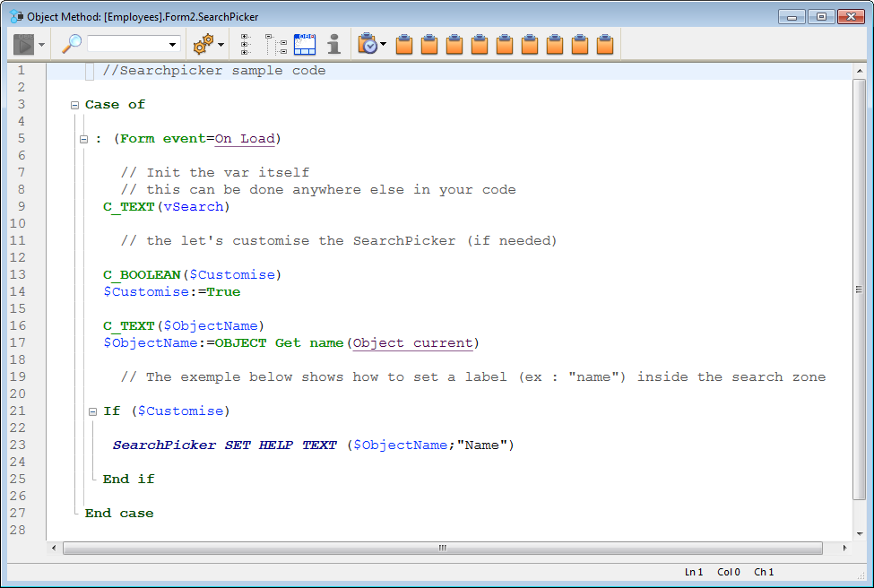874x588 pixels.
Task: Collapse the 'Case of' block
Action: (x=75, y=105)
